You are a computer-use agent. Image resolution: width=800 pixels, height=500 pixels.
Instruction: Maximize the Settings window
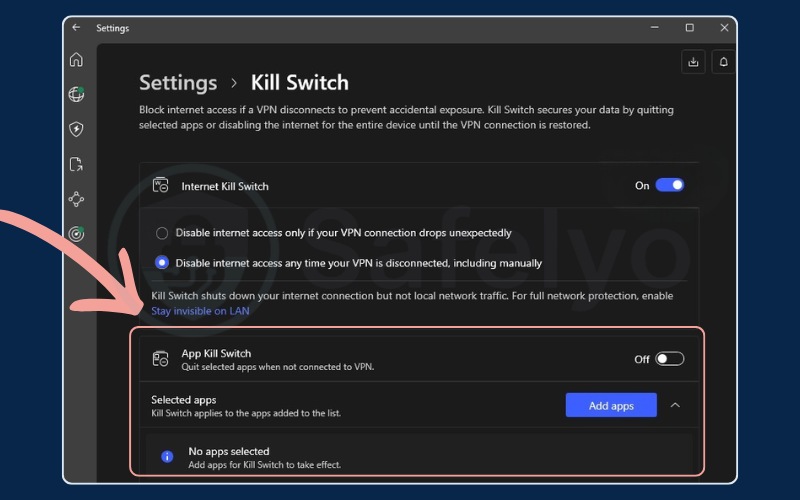pyautogui.click(x=689, y=28)
